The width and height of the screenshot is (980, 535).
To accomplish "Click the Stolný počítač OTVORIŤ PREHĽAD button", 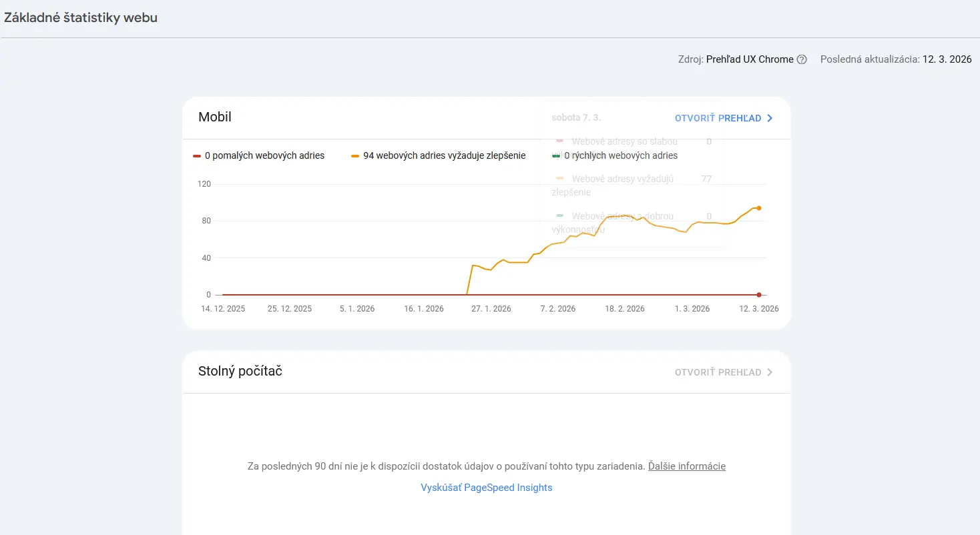I will [x=718, y=372].
